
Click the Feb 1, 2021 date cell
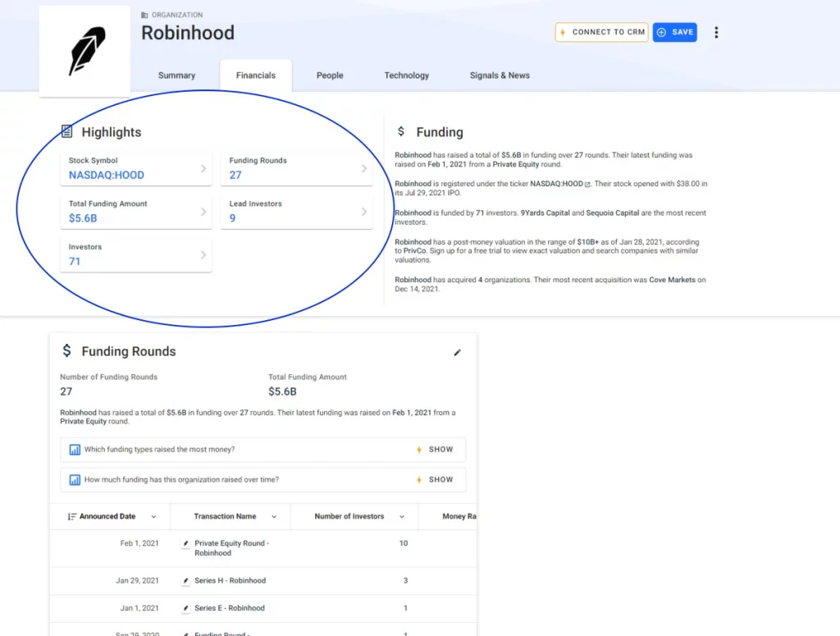click(139, 543)
